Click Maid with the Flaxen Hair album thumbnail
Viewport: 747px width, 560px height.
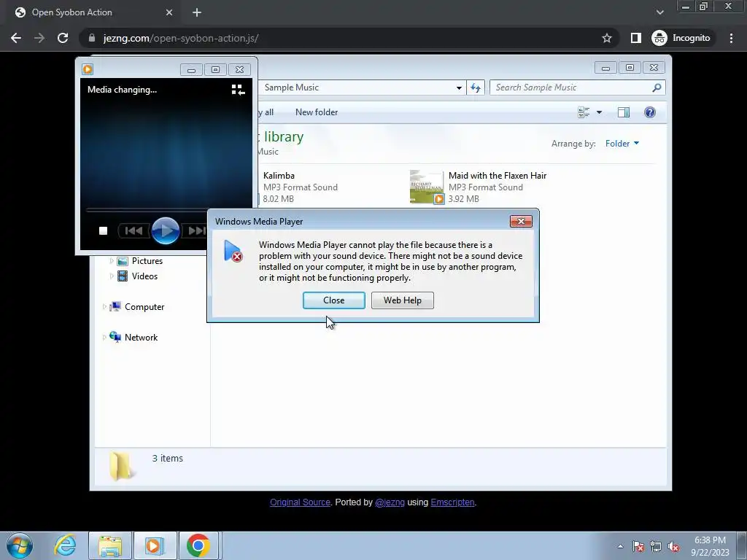[426, 187]
